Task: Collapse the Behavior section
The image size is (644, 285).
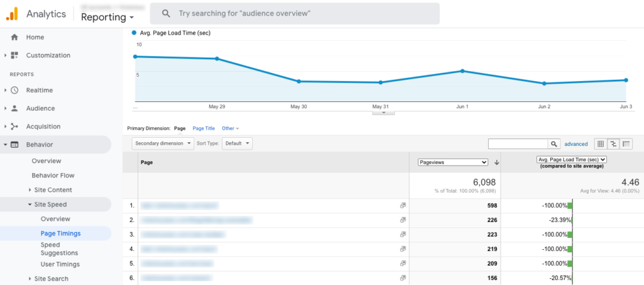Action: [6, 145]
